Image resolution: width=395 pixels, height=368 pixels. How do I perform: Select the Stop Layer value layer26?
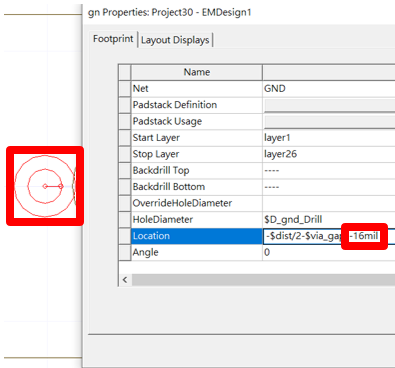tap(329, 154)
